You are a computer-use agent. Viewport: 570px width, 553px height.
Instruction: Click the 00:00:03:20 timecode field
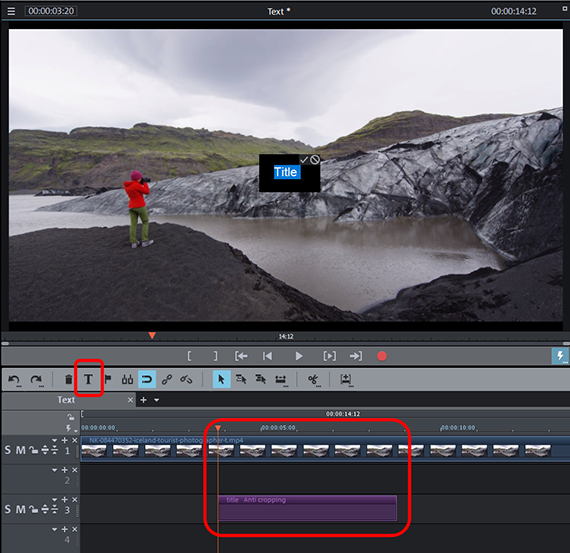51,11
